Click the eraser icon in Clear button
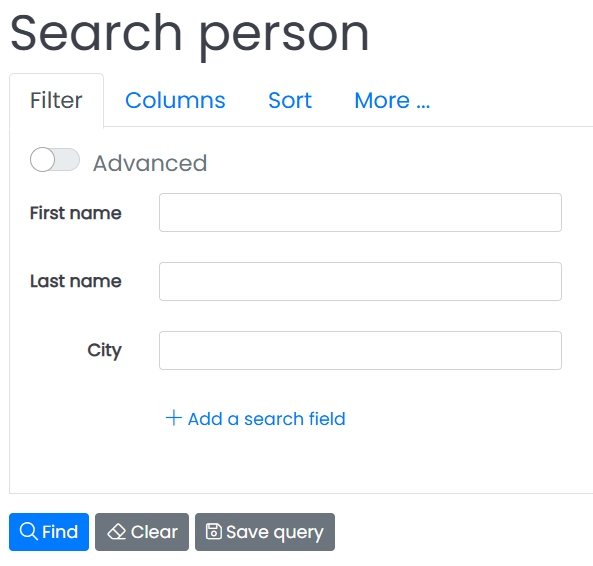Screen dimensions: 593x566 coord(116,532)
